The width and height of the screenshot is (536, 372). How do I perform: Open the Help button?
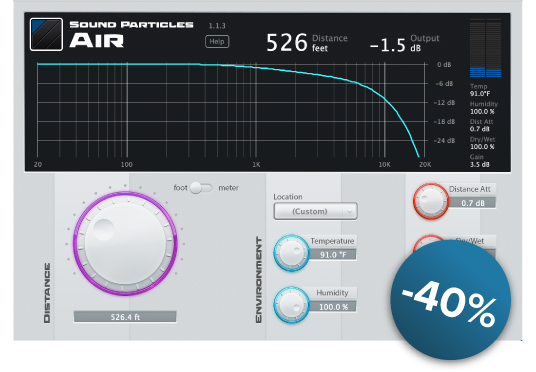pyautogui.click(x=217, y=42)
